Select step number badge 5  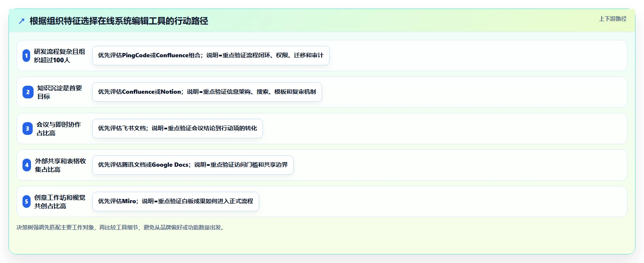coord(27,201)
